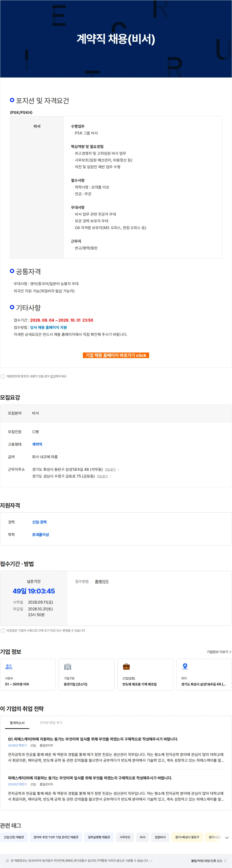Click the 계약직 채용(비서) banner title
The height and width of the screenshot is (868, 232).
(x=116, y=39)
